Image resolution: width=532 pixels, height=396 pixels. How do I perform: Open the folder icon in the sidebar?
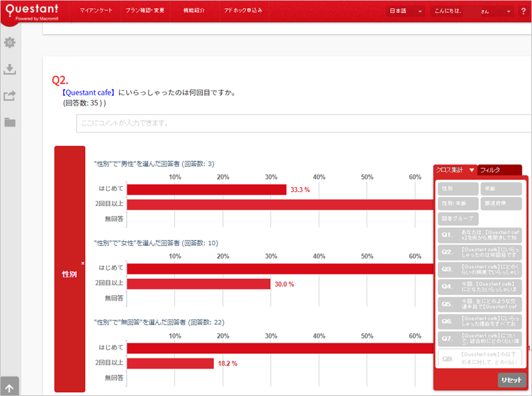pyautogui.click(x=10, y=122)
